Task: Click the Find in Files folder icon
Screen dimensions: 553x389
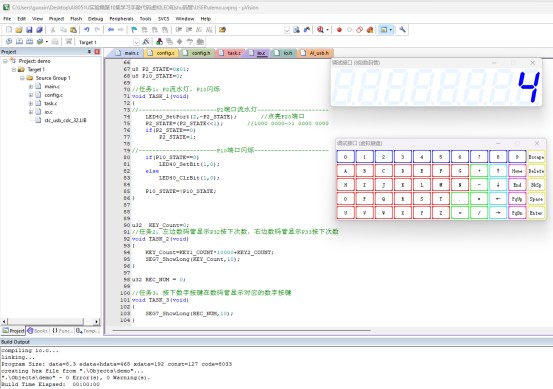Action: 223,30
